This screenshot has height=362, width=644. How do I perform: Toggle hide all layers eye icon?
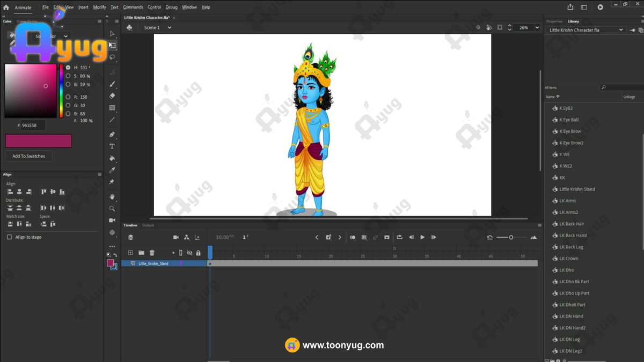189,253
